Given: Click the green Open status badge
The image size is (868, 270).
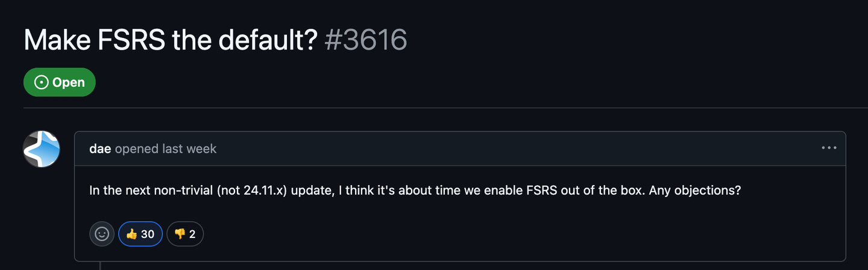Looking at the screenshot, I should point(60,82).
